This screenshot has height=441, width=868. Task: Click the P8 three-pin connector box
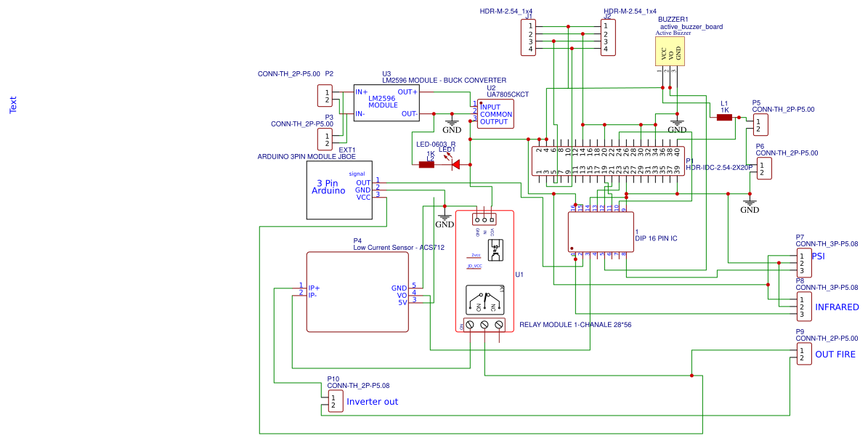(x=804, y=307)
